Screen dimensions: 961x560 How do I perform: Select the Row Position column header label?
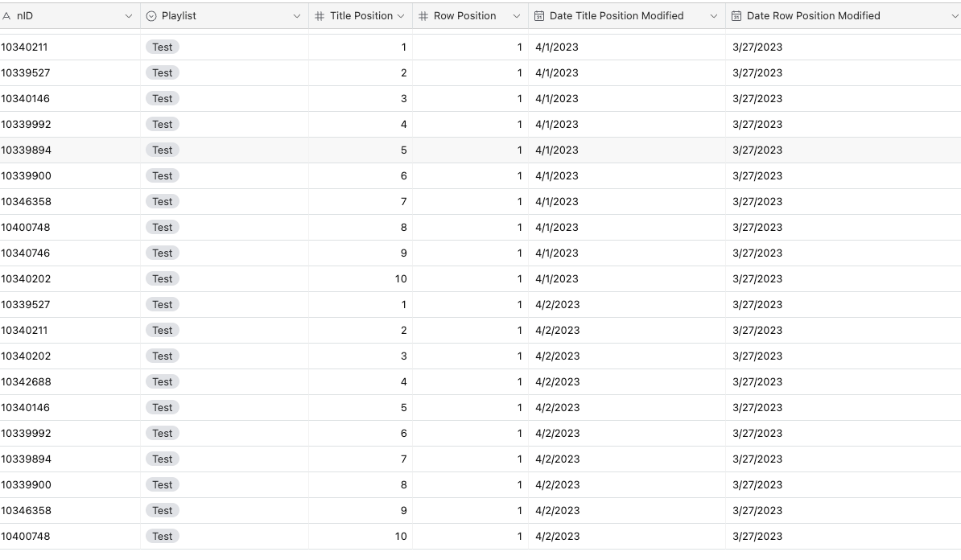[x=465, y=16]
